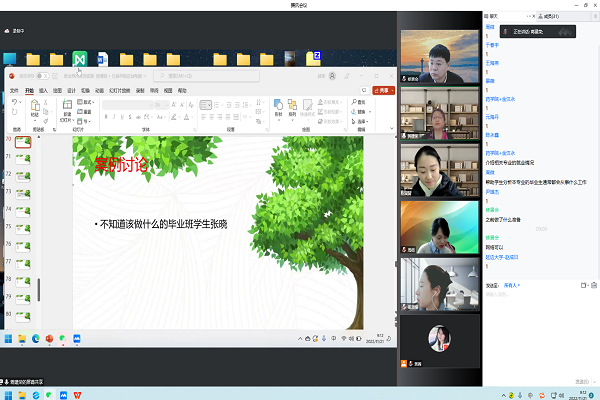Toggle the AutoSave switch in PowerPoint title bar
This screenshot has height=400, width=600.
[x=40, y=75]
